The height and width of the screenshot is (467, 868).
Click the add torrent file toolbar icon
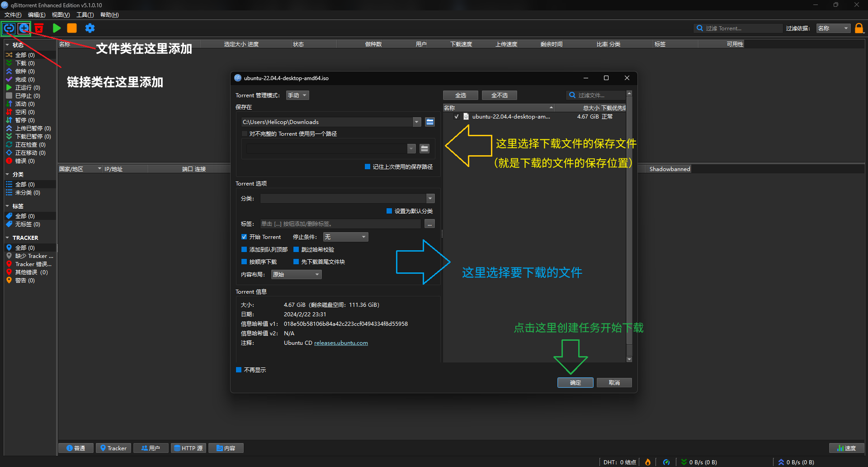[x=24, y=28]
